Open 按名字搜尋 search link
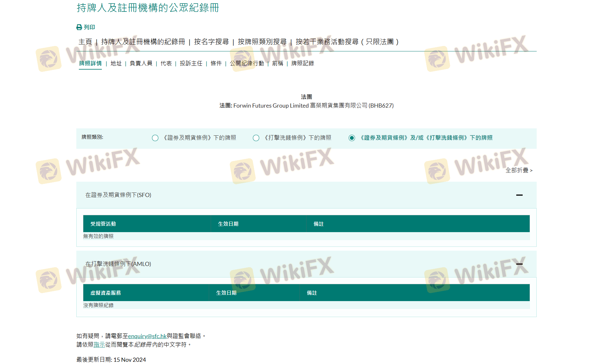The height and width of the screenshot is (364, 613). click(x=211, y=42)
